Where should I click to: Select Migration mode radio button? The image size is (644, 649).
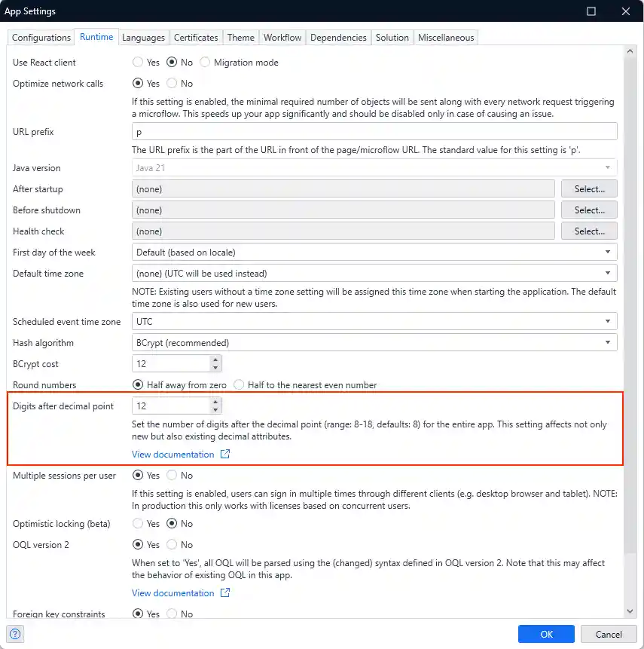click(205, 63)
